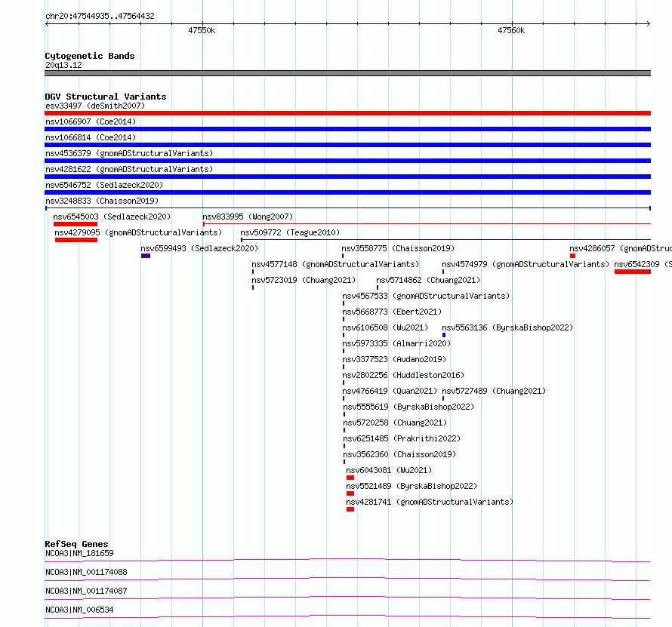Click the chr20:47544935..47564432 coordinate label

click(x=100, y=17)
